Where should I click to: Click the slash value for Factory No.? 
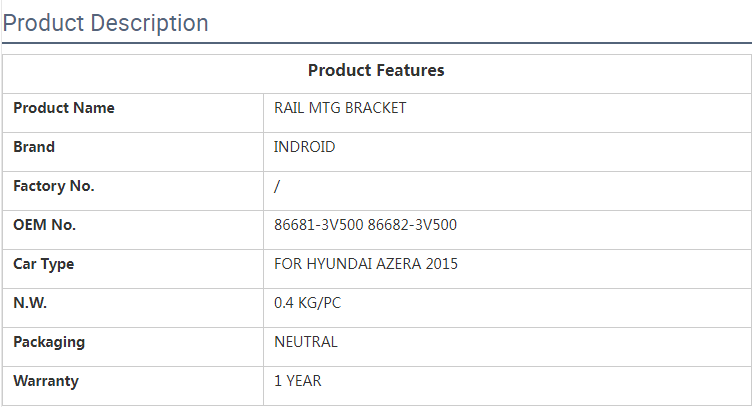277,186
